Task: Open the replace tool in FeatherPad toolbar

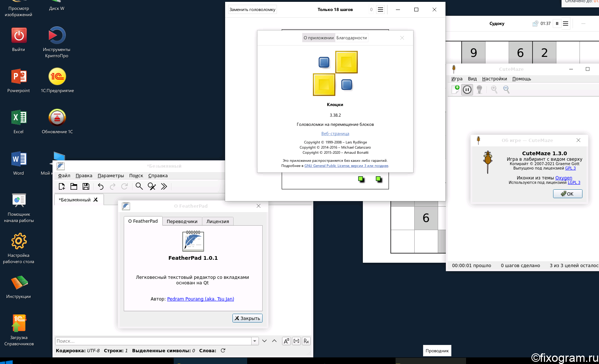Action: tap(152, 186)
